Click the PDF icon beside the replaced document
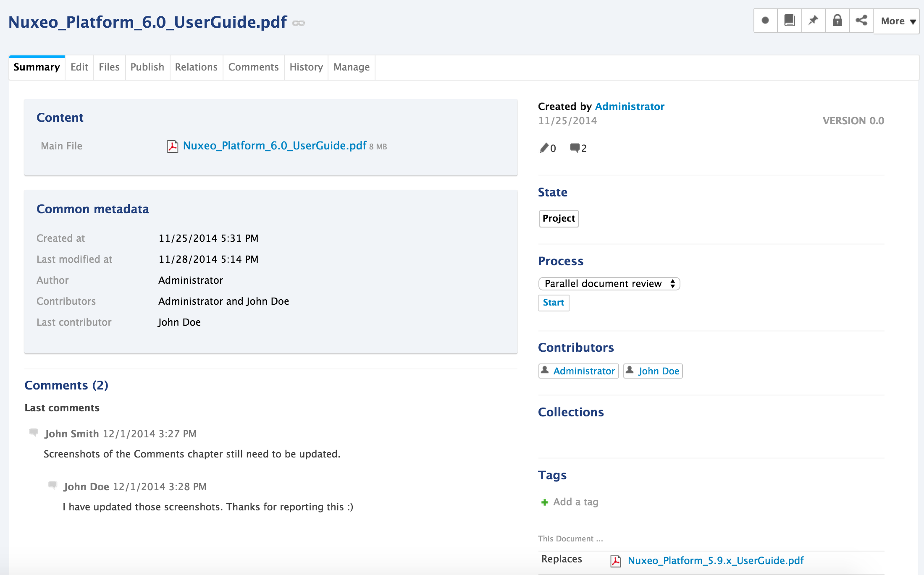Screen dimensions: 924x575 (616, 561)
